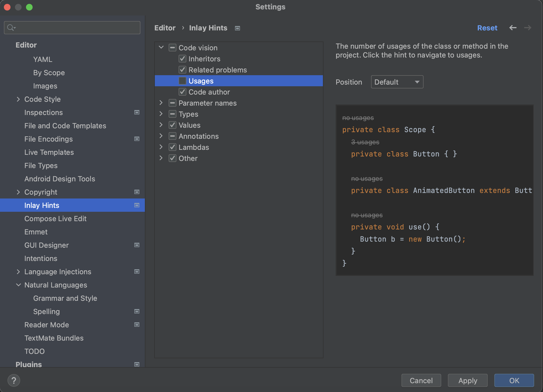Enable the Usages checkbox
543x392 pixels.
click(182, 81)
